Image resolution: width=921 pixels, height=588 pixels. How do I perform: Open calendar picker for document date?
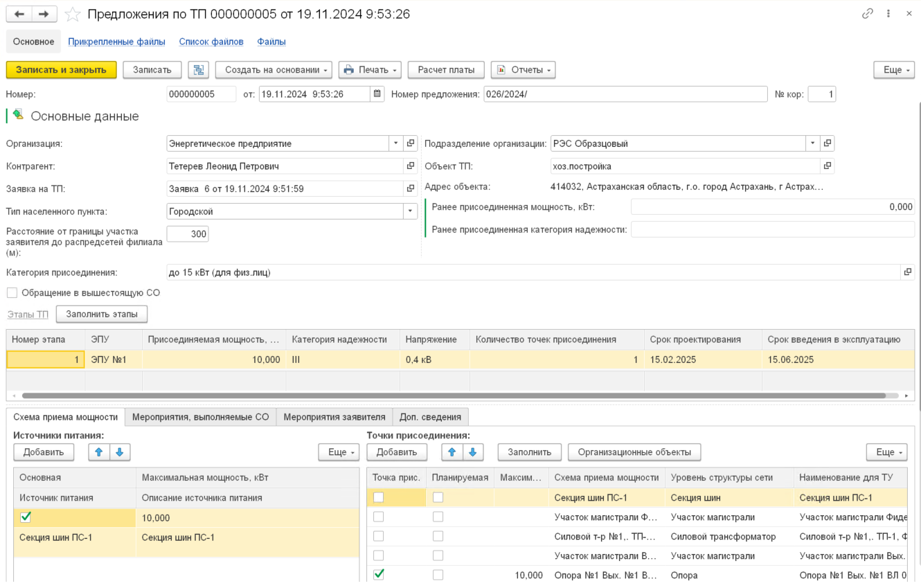[377, 94]
